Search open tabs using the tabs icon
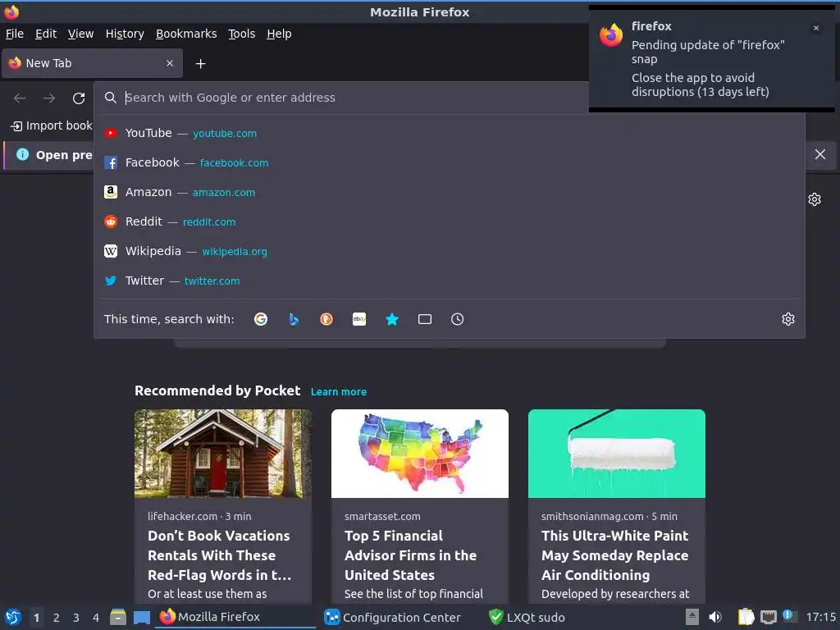 pyautogui.click(x=425, y=319)
